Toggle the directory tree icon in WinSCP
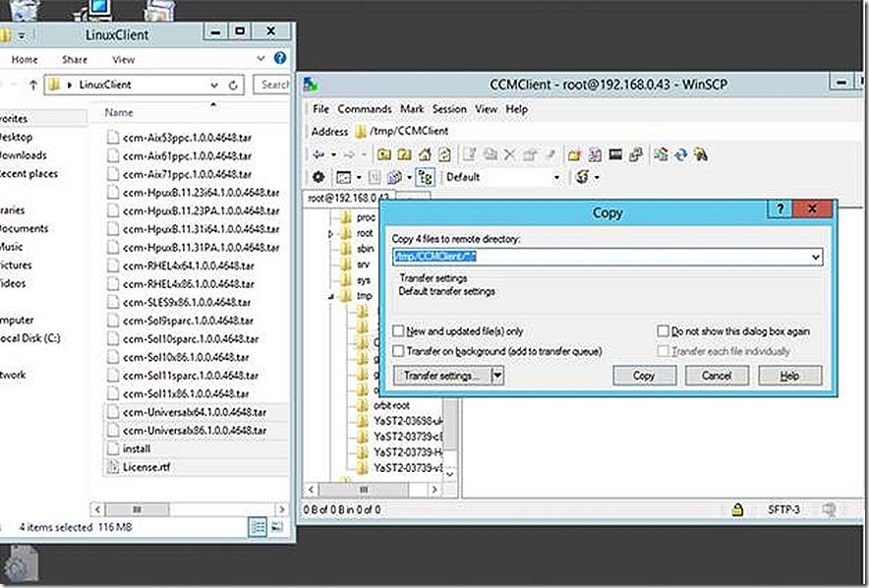 tap(425, 177)
